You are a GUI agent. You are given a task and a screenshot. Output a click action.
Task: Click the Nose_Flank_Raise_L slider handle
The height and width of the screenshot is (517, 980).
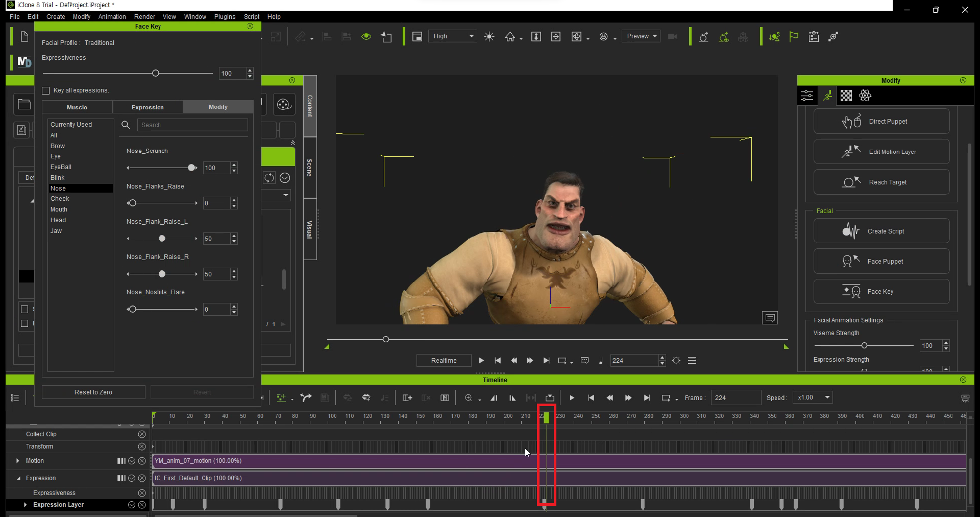pos(162,239)
